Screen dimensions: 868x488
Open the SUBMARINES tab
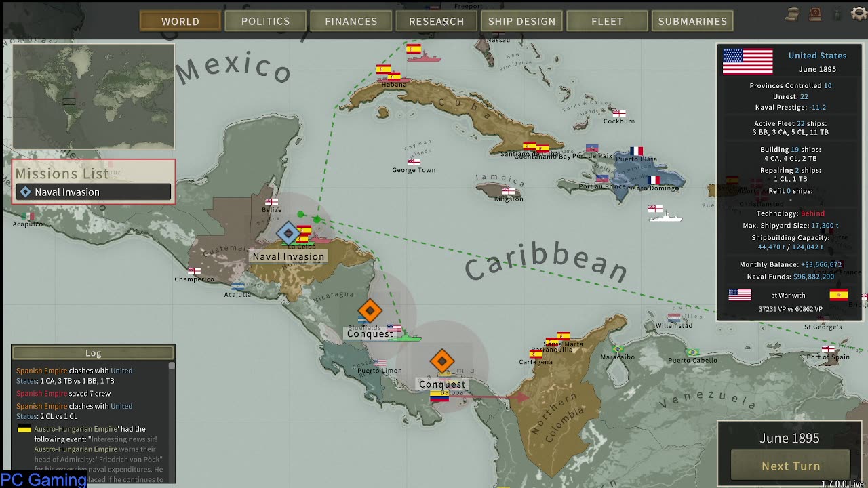point(692,21)
